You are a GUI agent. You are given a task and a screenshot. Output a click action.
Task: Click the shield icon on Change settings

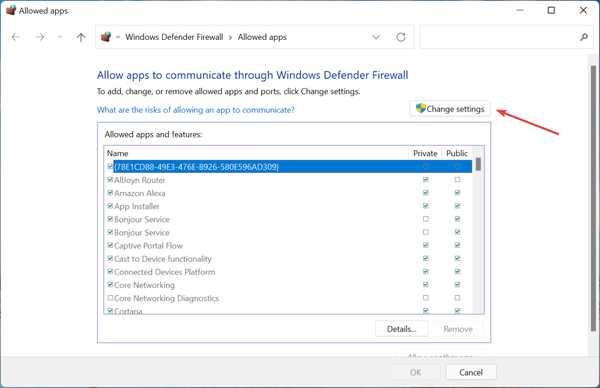point(421,109)
